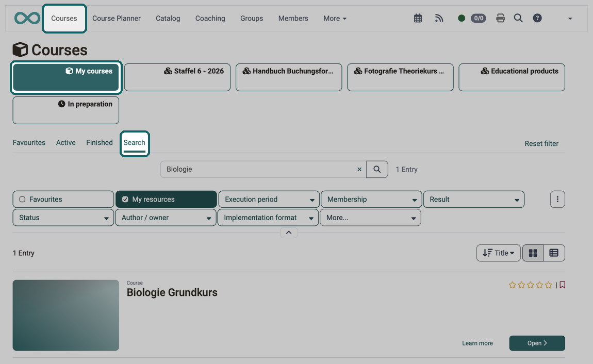Viewport: 593px width, 364px height.
Task: Switch to the Favourites course tab
Action: [29, 142]
